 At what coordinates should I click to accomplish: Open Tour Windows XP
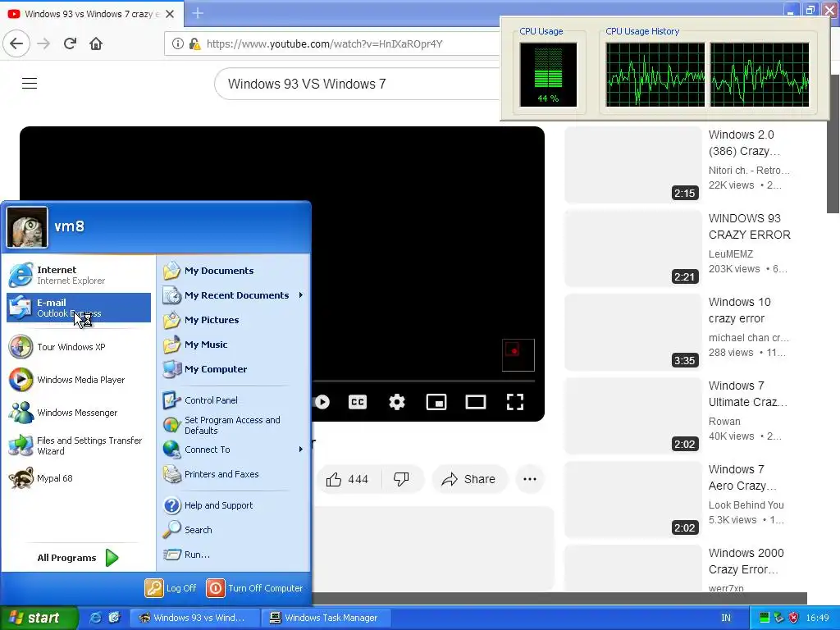tap(79, 347)
